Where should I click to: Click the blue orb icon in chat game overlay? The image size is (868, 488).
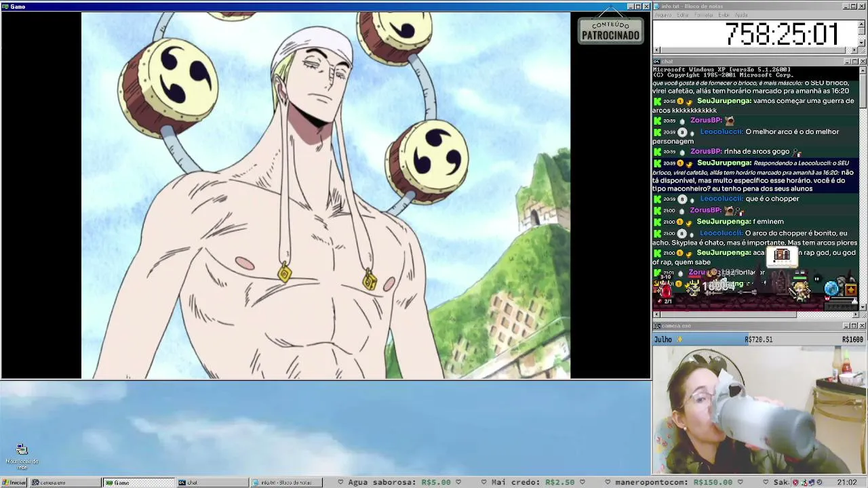832,289
